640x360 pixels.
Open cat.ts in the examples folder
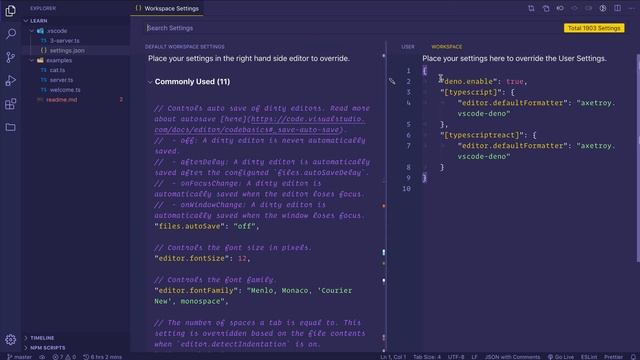(58, 70)
